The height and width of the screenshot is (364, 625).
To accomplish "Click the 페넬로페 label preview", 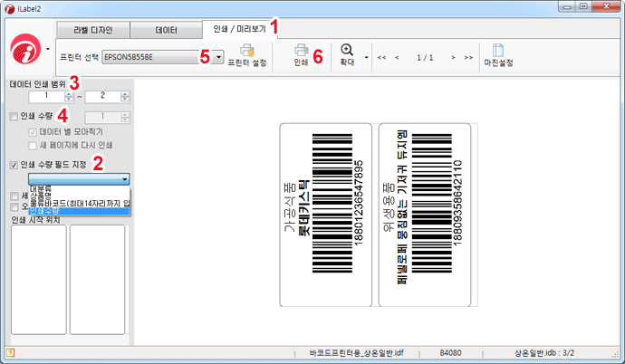I will [425, 216].
